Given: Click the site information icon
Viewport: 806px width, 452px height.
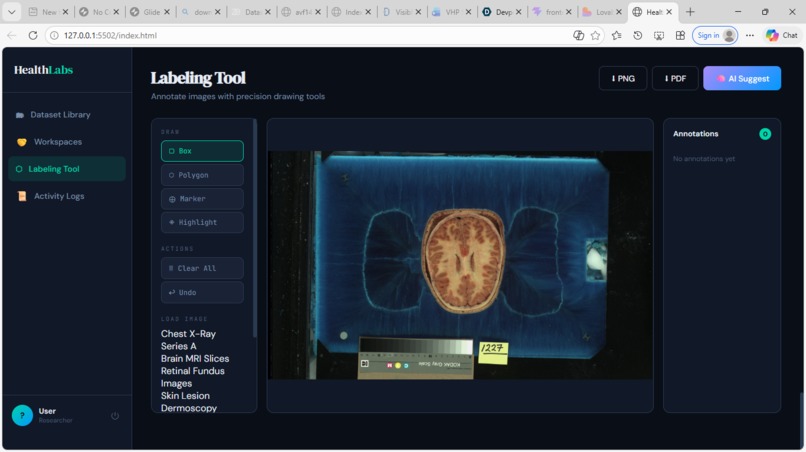Looking at the screenshot, I should pos(53,35).
